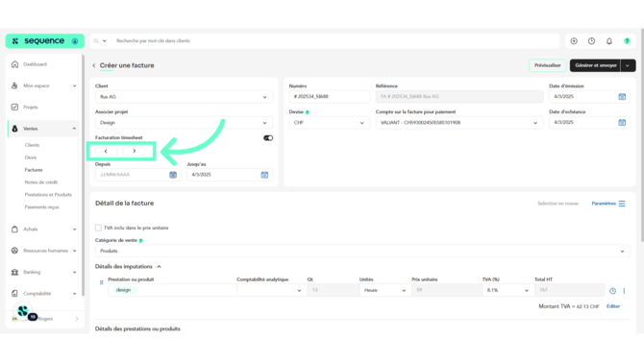
Task: Click the sequence logo badge icon
Action: (x=75, y=41)
